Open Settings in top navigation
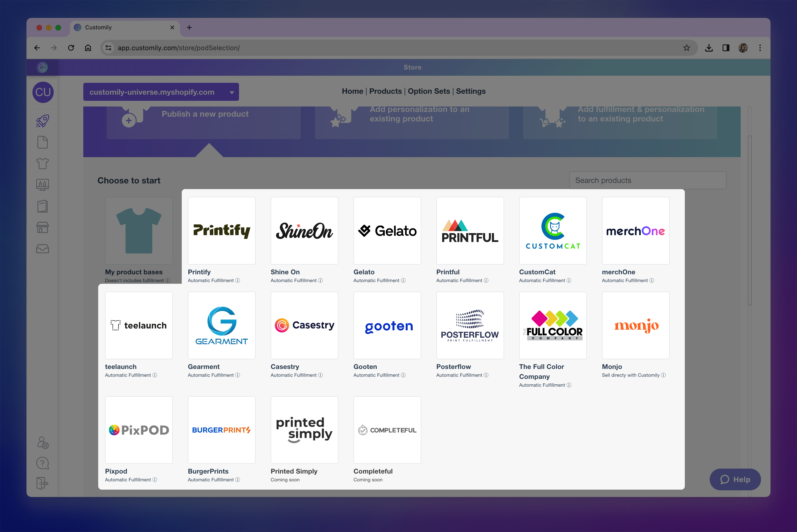 click(471, 91)
